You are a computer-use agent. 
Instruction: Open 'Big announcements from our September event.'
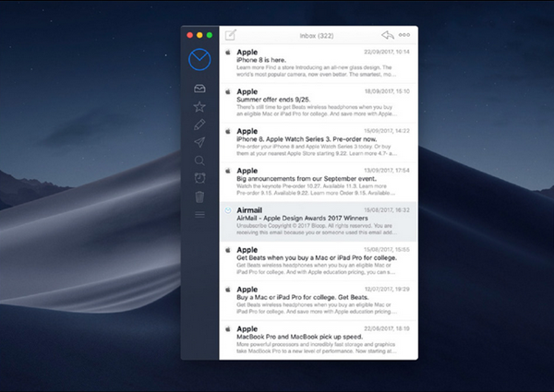(x=319, y=182)
